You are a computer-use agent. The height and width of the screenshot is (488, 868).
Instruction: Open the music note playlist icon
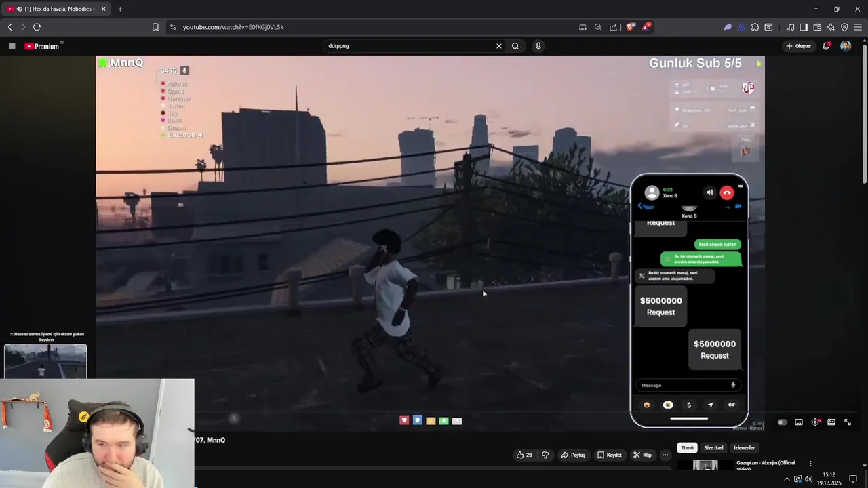click(790, 27)
